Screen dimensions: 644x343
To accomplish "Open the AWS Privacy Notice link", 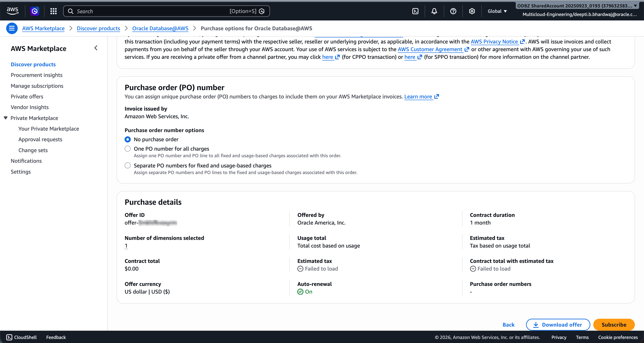I will (x=497, y=42).
